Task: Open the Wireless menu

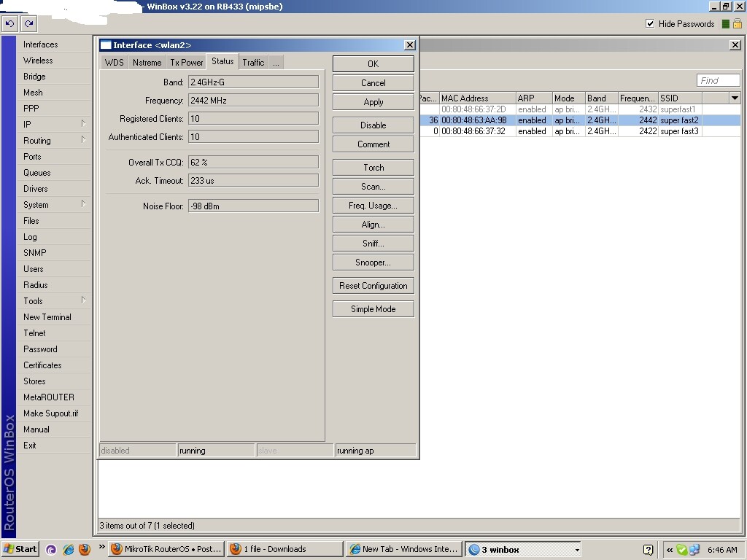Action: (x=38, y=61)
